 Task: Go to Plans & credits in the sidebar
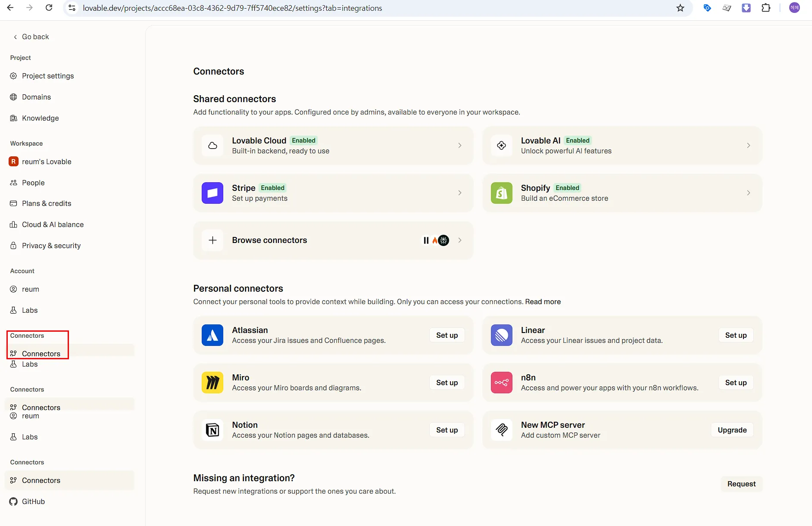point(47,203)
